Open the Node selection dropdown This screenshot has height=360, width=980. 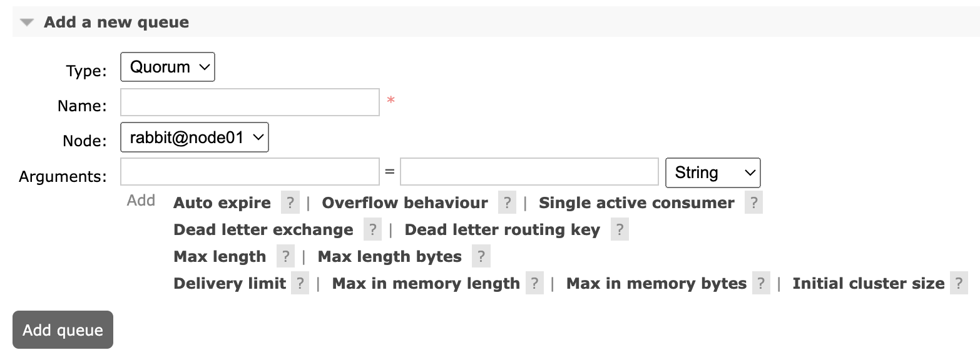[x=195, y=138]
